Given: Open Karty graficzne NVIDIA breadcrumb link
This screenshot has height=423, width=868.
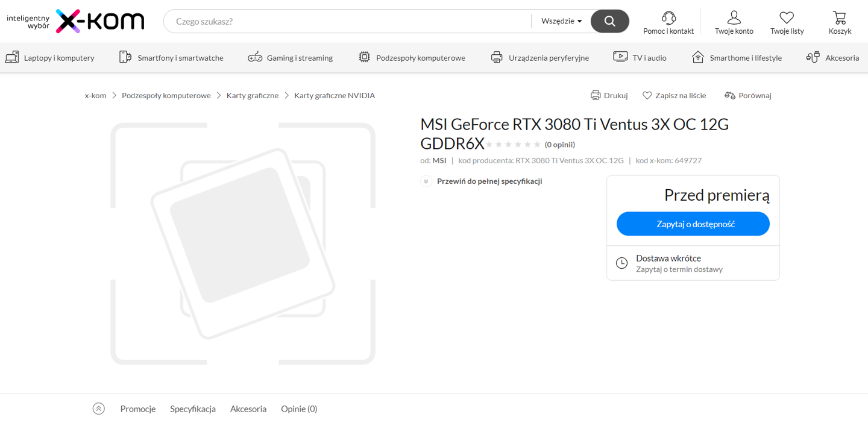Looking at the screenshot, I should [335, 95].
